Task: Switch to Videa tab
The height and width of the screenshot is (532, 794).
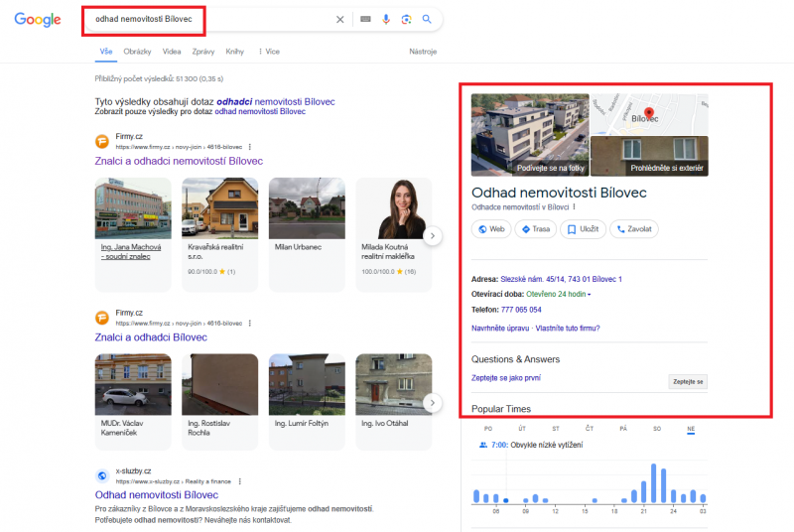Action: [172, 52]
